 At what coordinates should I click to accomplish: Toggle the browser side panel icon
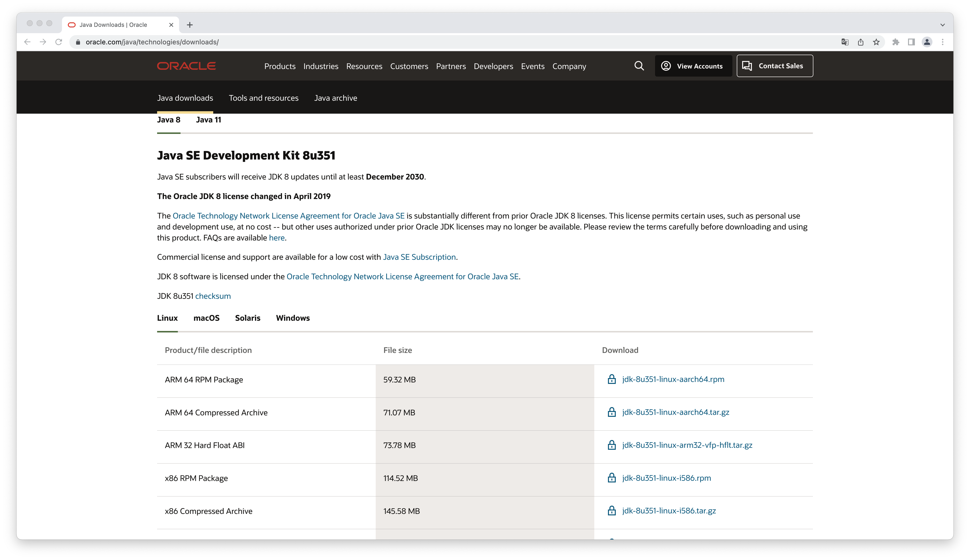pyautogui.click(x=911, y=42)
